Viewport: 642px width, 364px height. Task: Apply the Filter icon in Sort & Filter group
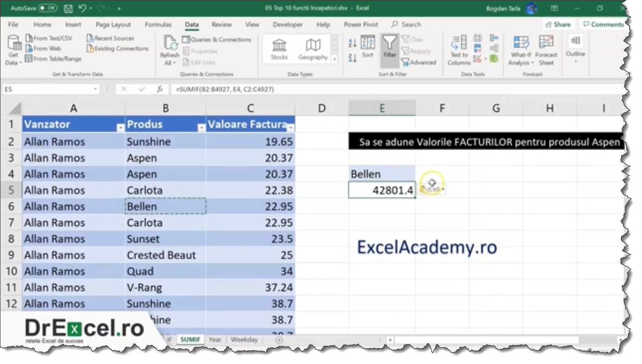tap(390, 48)
